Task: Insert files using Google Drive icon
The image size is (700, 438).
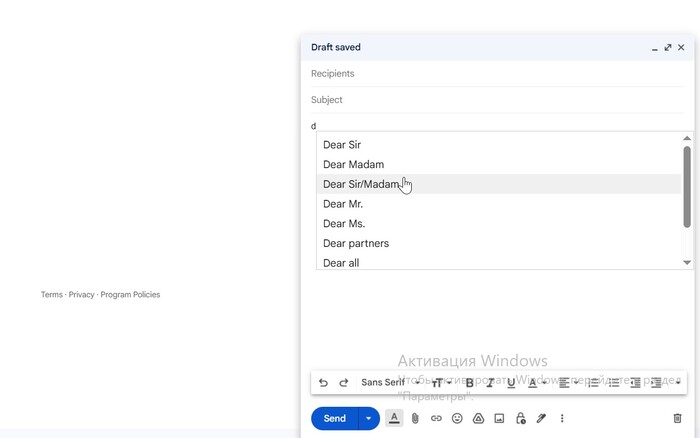Action: click(x=478, y=419)
